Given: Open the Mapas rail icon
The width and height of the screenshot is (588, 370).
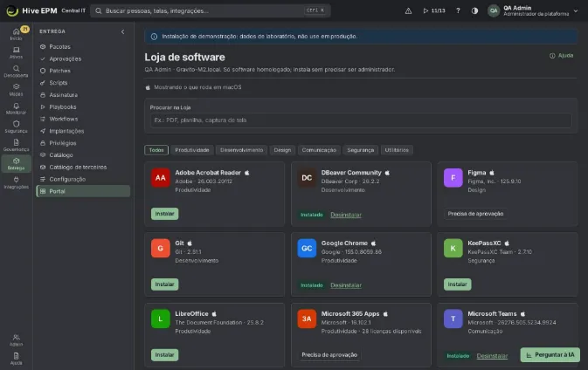Looking at the screenshot, I should pos(16,90).
